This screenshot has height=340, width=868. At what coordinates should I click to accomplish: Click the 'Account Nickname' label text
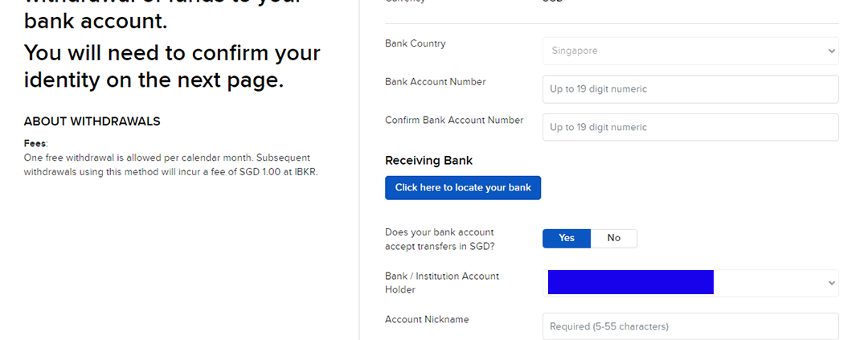(427, 319)
